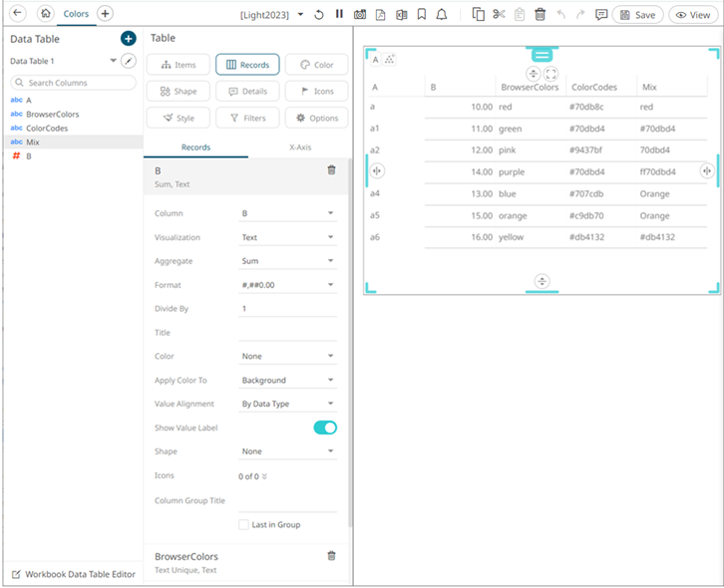The image size is (724, 588).
Task: Click the Save button
Action: (637, 15)
